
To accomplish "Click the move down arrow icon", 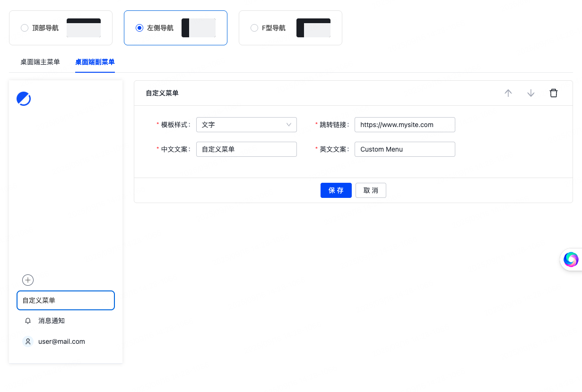I will pyautogui.click(x=531, y=93).
